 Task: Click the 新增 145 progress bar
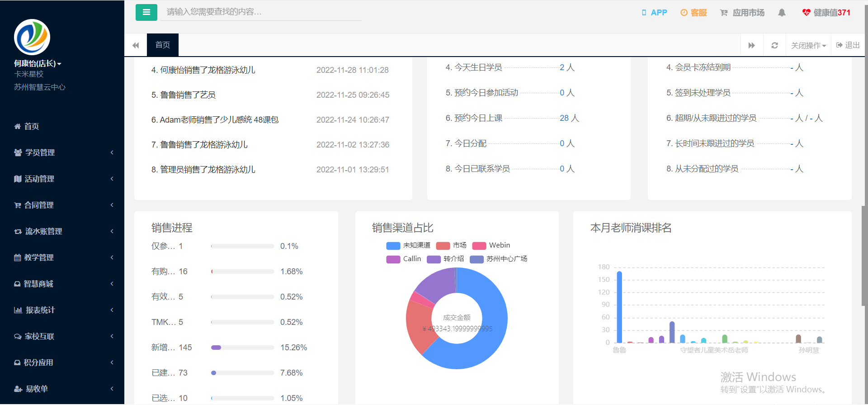(x=243, y=348)
